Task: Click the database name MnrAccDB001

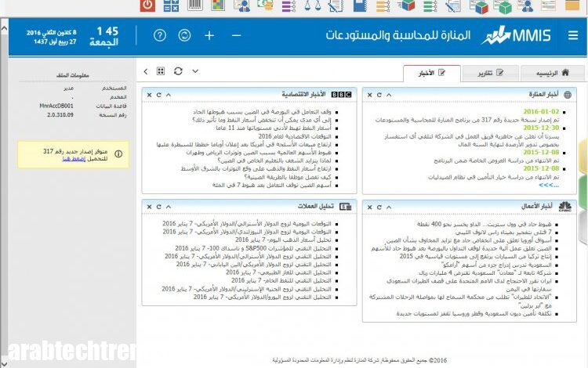Action: (56, 106)
